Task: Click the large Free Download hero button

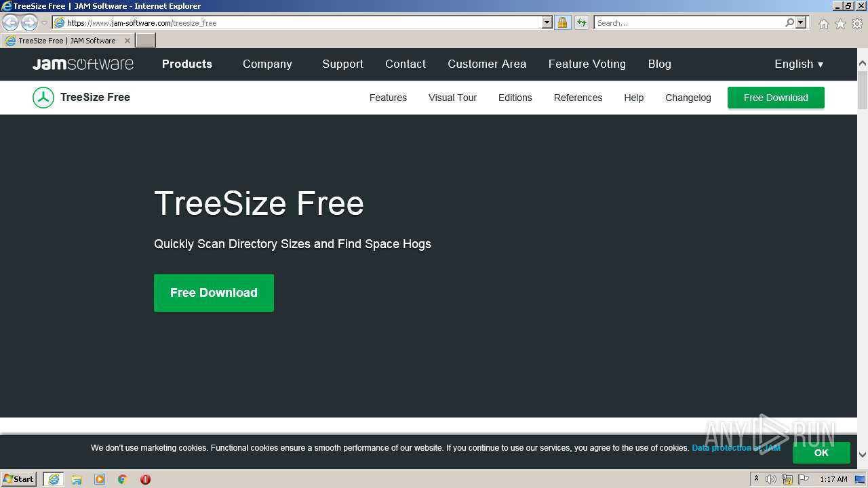Action: tap(214, 293)
